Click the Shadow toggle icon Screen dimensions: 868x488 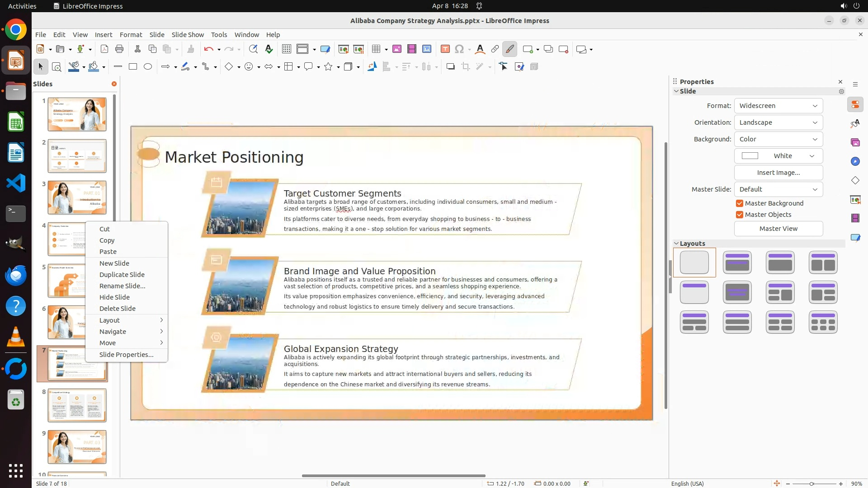coord(450,67)
